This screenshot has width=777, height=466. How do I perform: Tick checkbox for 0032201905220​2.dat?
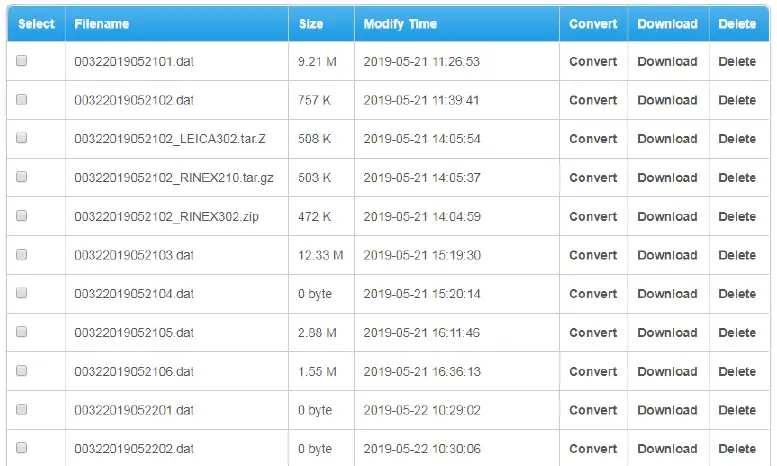point(21,448)
